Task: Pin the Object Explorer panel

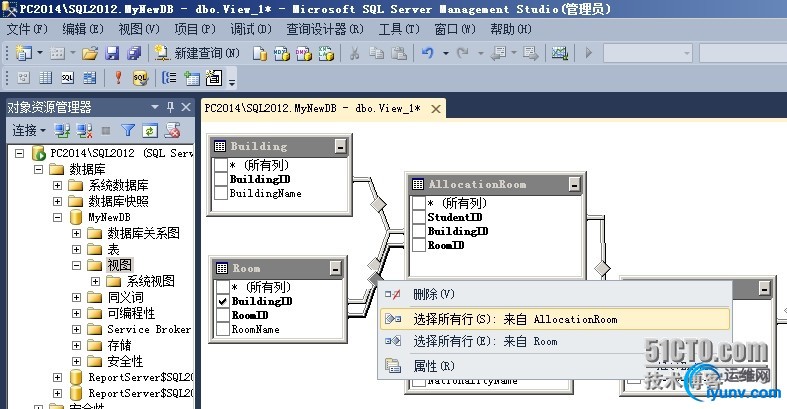Action: pyautogui.click(x=171, y=107)
